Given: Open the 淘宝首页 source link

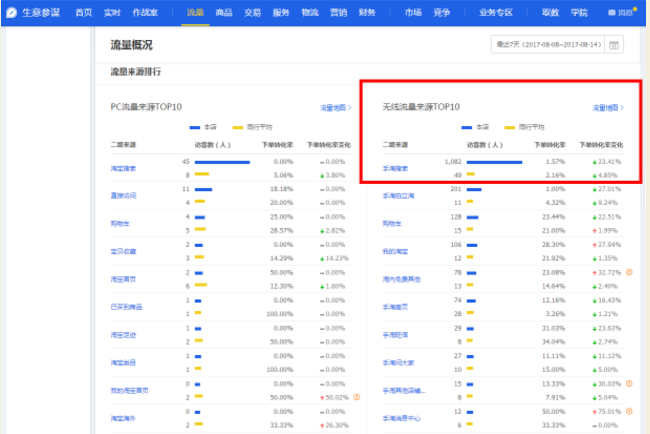Looking at the screenshot, I should (x=123, y=279).
